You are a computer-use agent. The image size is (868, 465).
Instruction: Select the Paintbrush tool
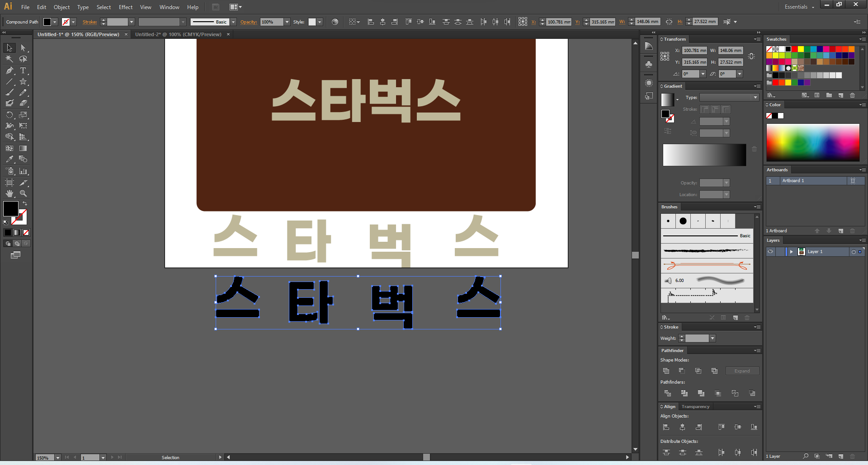click(9, 93)
